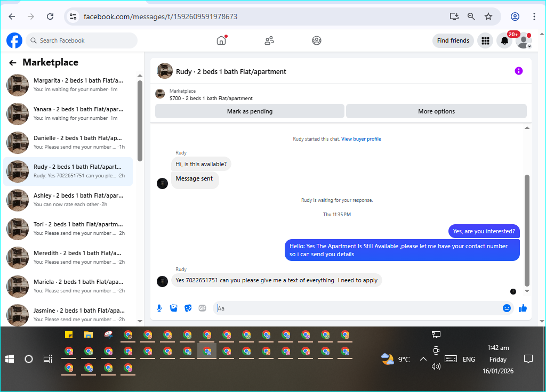
Task: Open browser zoom magnifier icon
Action: (471, 17)
